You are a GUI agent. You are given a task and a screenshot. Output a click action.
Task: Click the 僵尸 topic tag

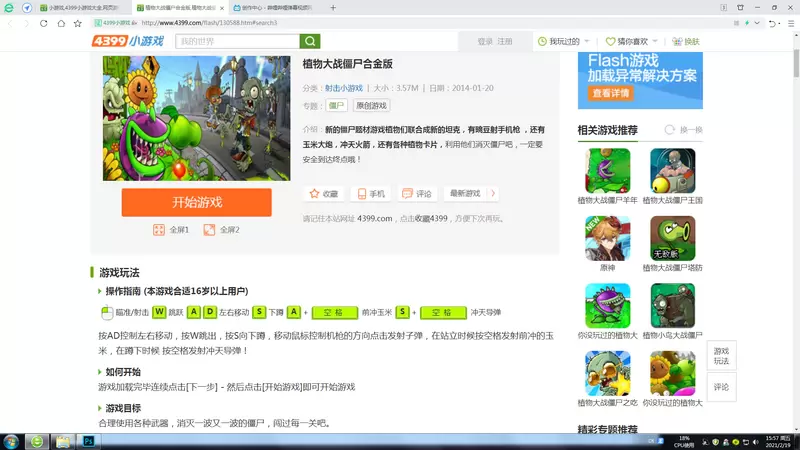(x=336, y=106)
